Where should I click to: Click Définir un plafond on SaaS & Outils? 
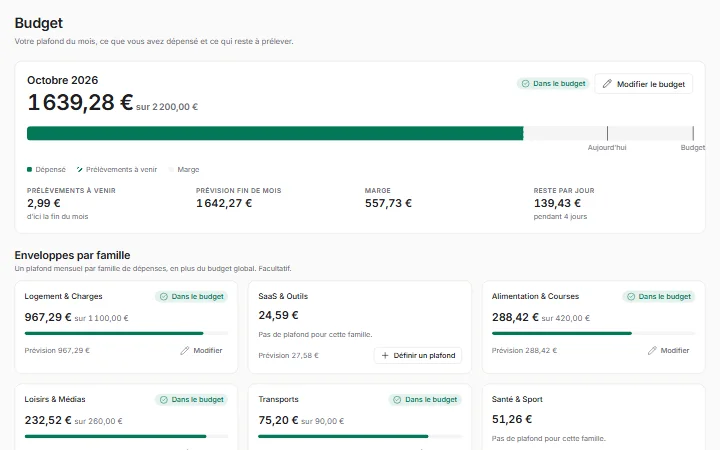[x=418, y=355]
